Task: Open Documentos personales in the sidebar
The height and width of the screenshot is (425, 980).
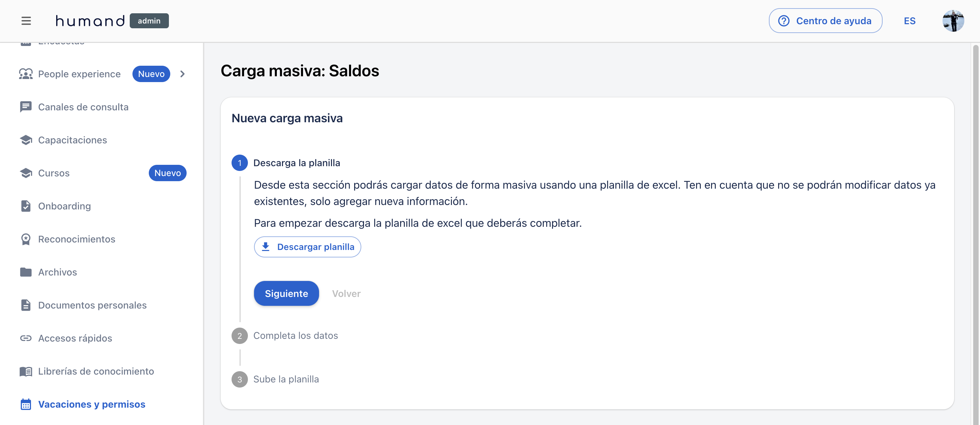Action: tap(92, 305)
